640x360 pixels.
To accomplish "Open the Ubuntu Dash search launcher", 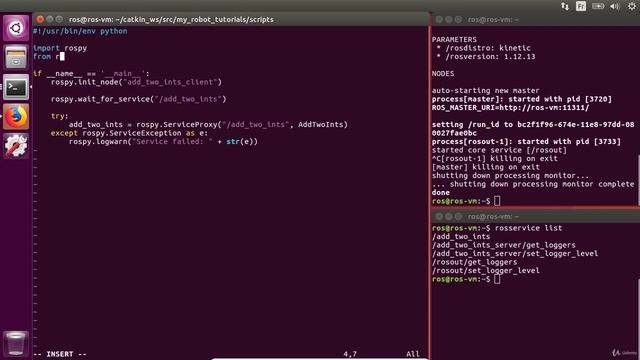I will pos(16,28).
